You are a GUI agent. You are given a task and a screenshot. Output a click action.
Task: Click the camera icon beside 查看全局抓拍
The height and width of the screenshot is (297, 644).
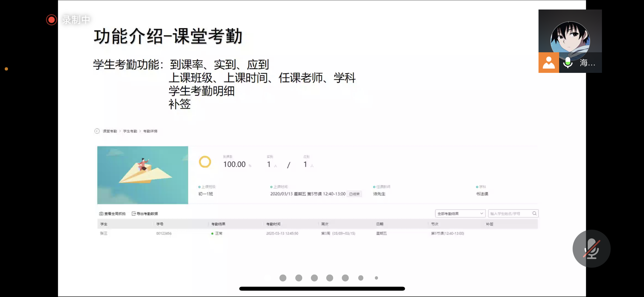click(x=101, y=214)
